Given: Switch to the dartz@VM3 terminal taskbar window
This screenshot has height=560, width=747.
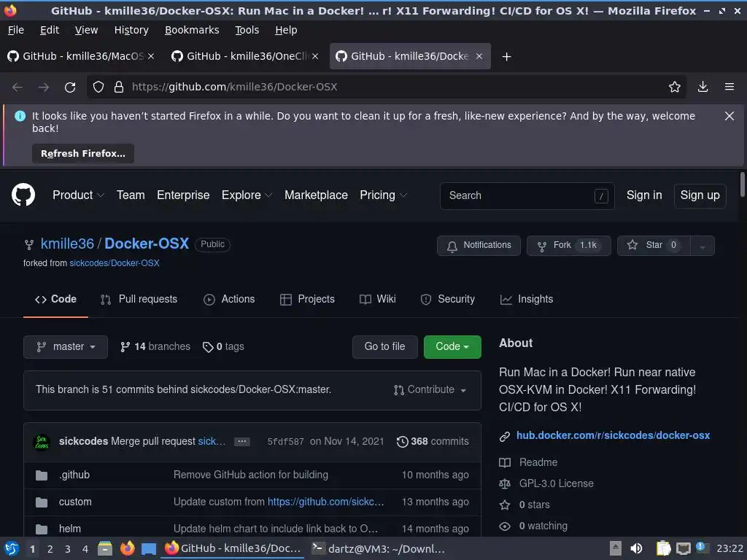Looking at the screenshot, I should (x=379, y=548).
